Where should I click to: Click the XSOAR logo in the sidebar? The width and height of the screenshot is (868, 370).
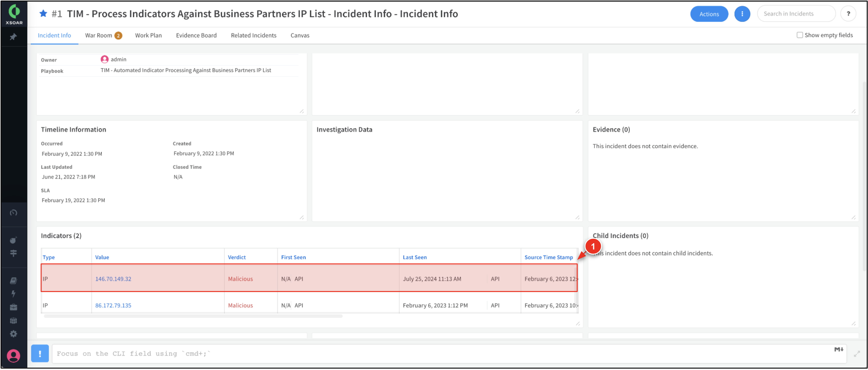pos(14,14)
